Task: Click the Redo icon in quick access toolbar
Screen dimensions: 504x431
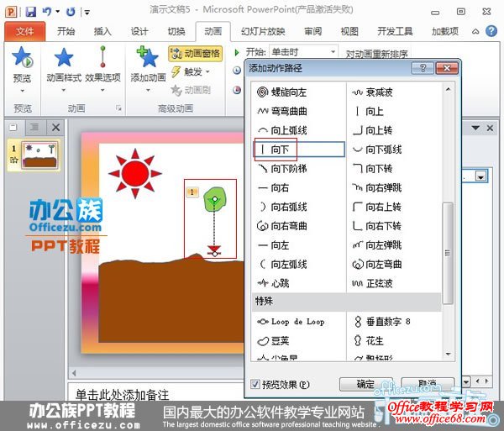Action: [x=71, y=13]
